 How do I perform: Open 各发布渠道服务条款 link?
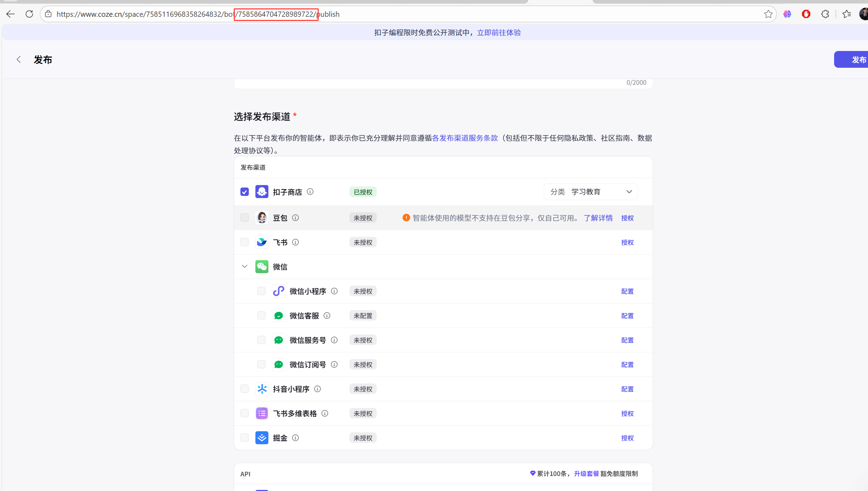coord(465,138)
